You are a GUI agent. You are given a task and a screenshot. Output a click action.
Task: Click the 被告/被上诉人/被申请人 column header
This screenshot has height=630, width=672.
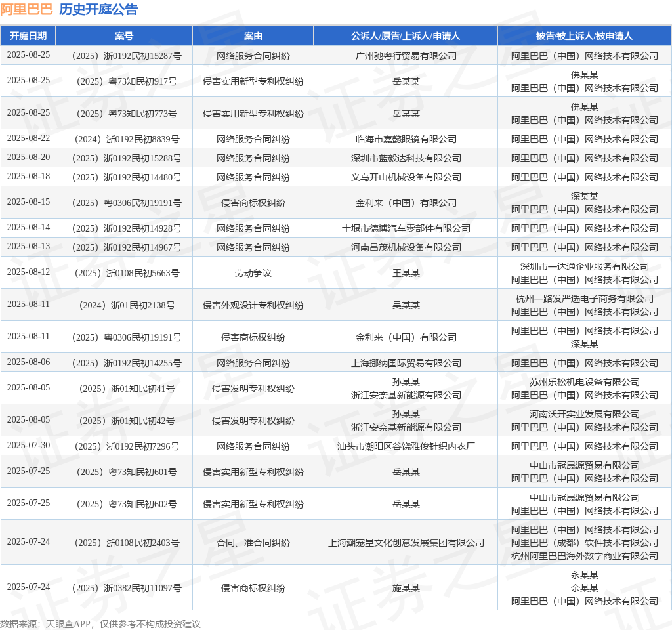584,36
